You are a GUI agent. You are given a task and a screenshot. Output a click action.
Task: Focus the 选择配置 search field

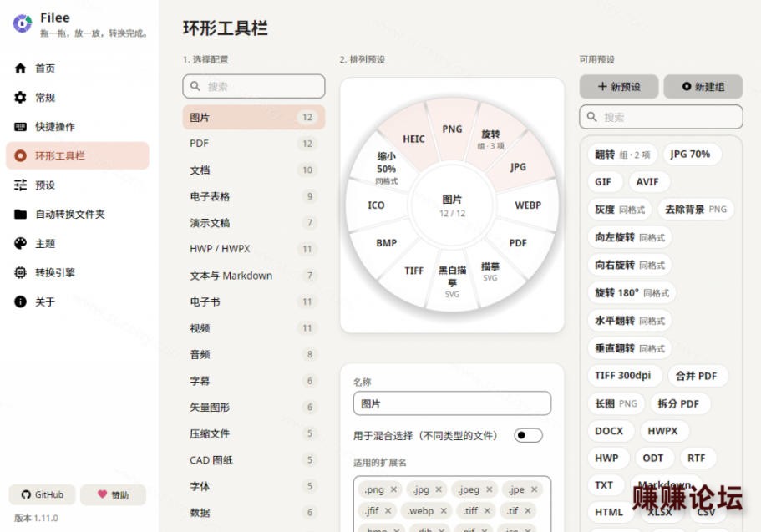pyautogui.click(x=254, y=86)
